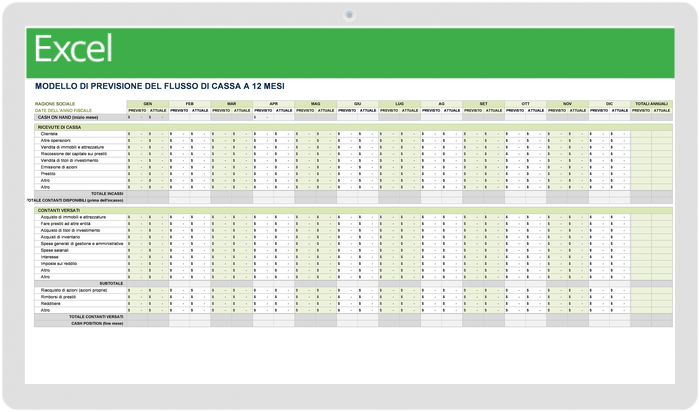Select the GEN month header
This screenshot has height=412, width=700.
pos(148,104)
